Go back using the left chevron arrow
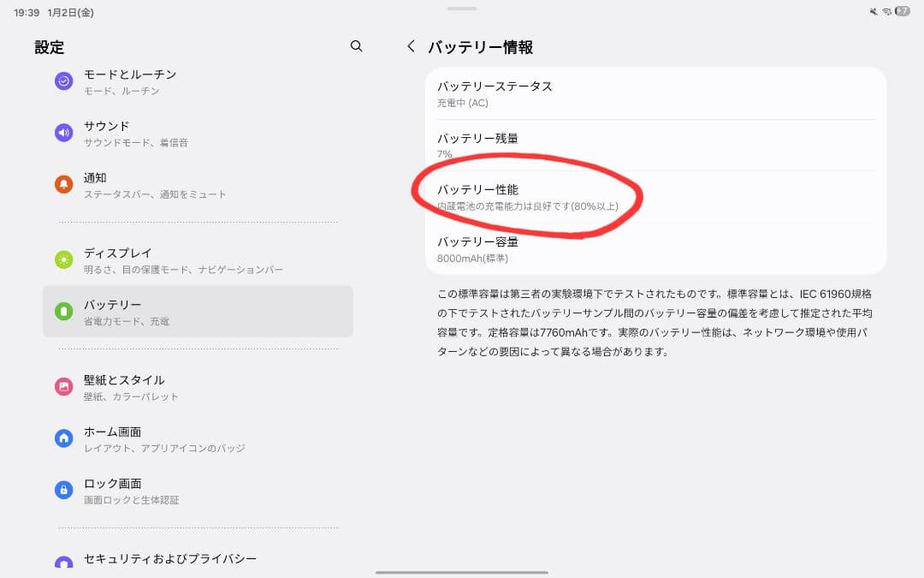924x578 pixels. tap(410, 47)
